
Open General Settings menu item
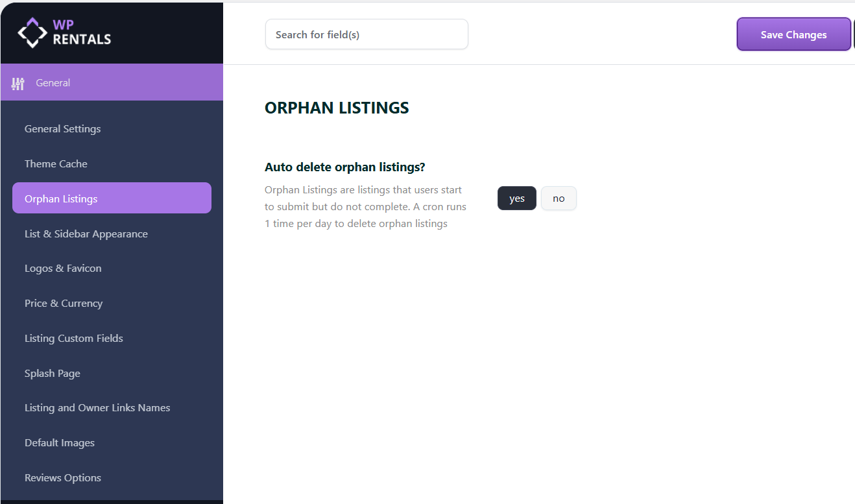[x=63, y=129]
